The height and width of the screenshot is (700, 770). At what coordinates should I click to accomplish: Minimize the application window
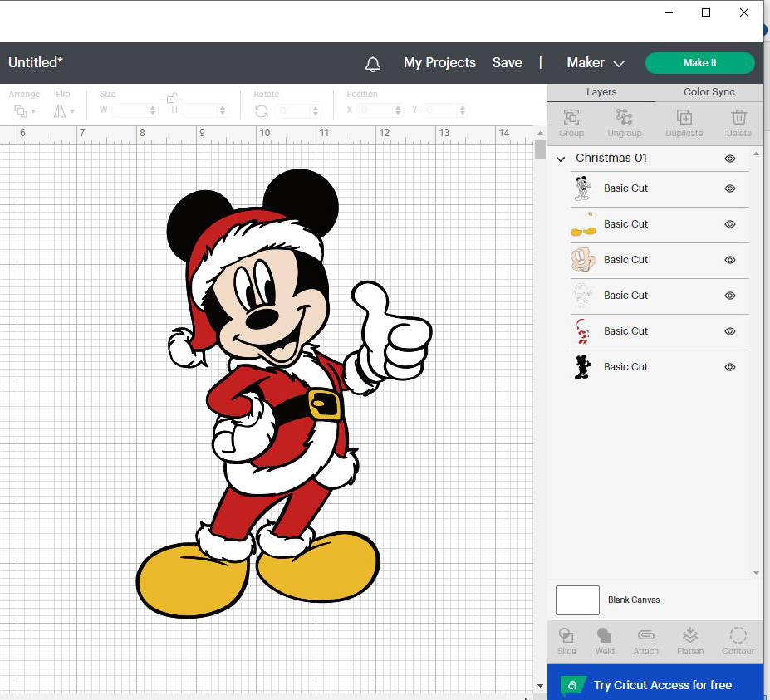[669, 12]
